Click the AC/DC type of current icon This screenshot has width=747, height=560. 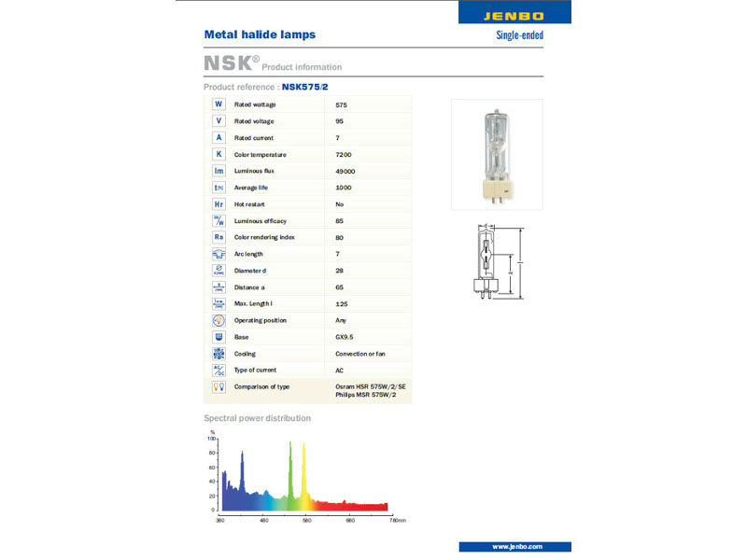pos(218,370)
